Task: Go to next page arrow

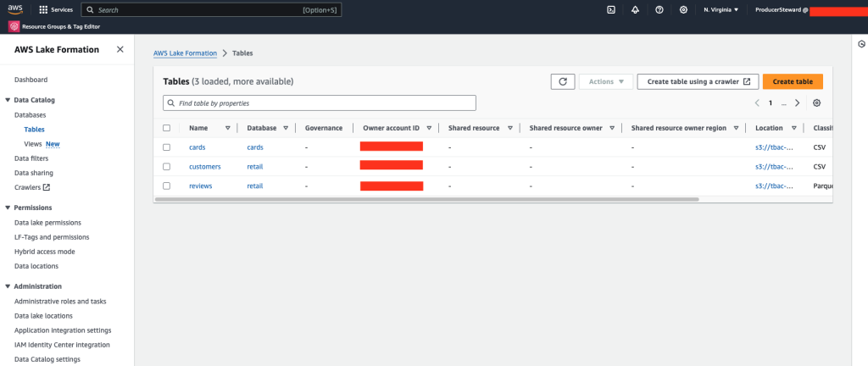Action: (x=797, y=103)
